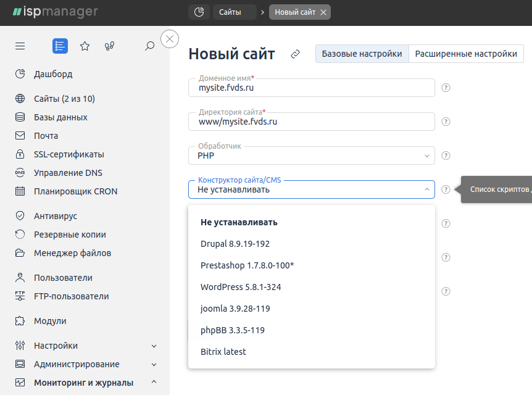The width and height of the screenshot is (532, 395).
Task: Toggle the hamburger menu in sidebar
Action: (20, 46)
